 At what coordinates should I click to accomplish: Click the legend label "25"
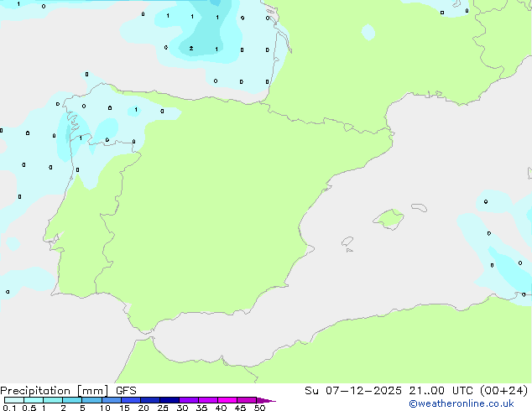(x=163, y=408)
